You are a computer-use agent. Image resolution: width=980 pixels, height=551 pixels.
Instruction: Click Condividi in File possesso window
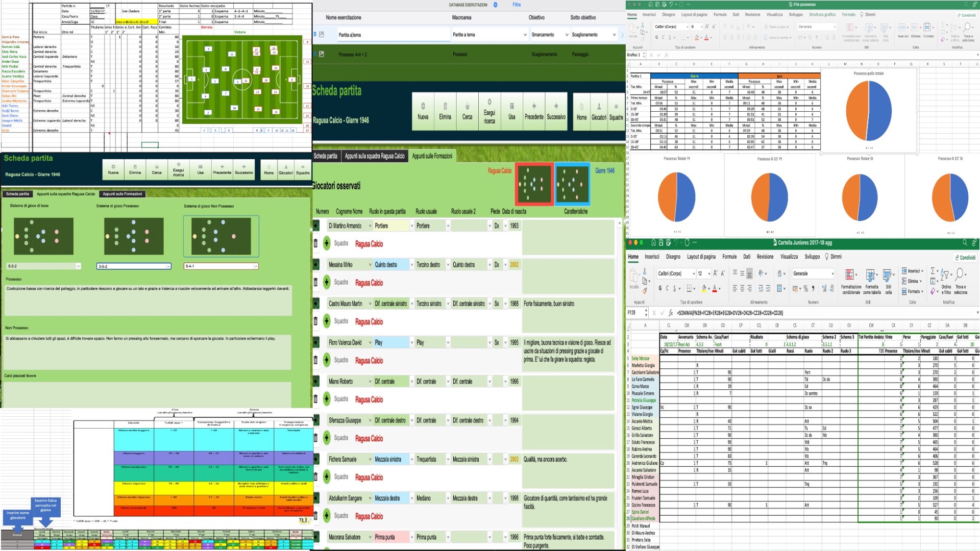point(966,15)
